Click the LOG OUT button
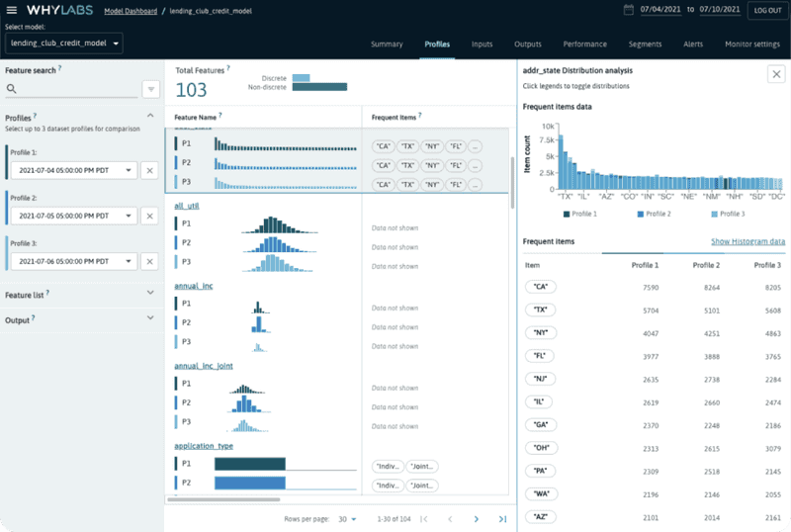This screenshot has width=791, height=532. click(x=766, y=11)
